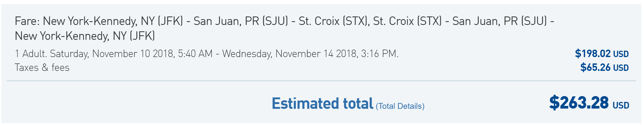This screenshot has width=644, height=125.
Task: Click the $198.02 USD fare price
Action: tap(602, 54)
